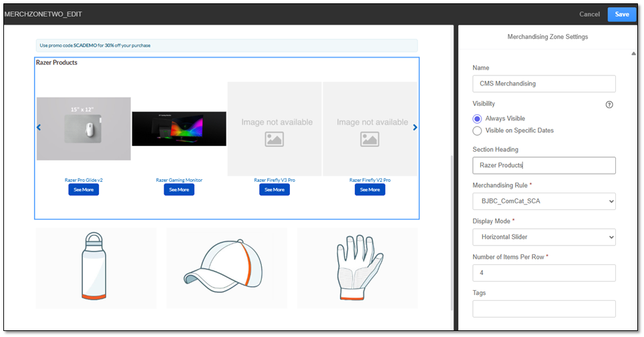Click the baseball cap image tile
Viewport: 644px width, 337px height.
226,268
